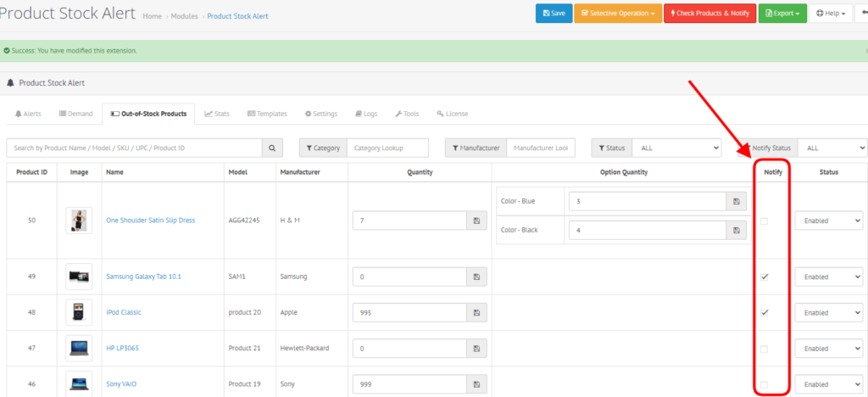This screenshot has height=397, width=868.
Task: Open Selective Operation dropdown
Action: tap(618, 14)
